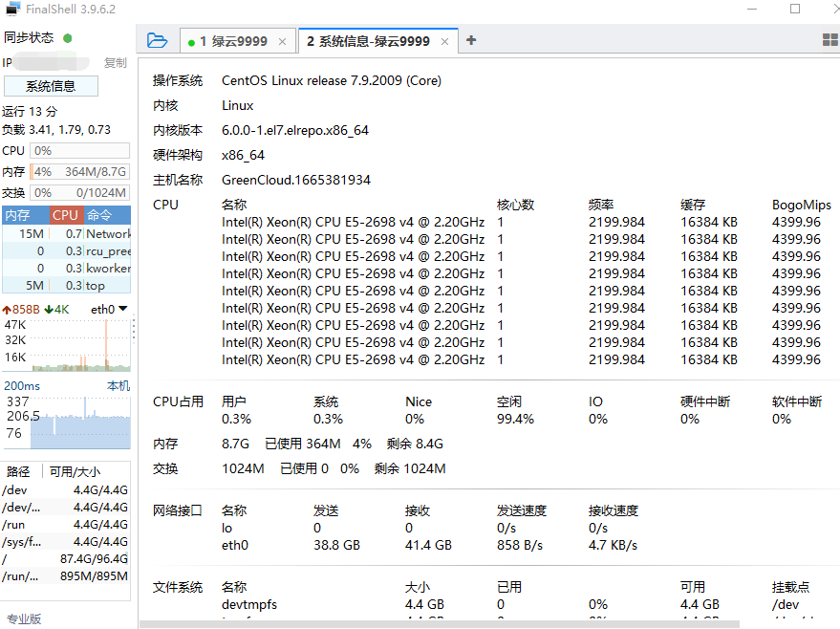Viewport: 840px width, 629px height.
Task: Click the download arrow indicator showing 4K
Action: pyautogui.click(x=55, y=308)
